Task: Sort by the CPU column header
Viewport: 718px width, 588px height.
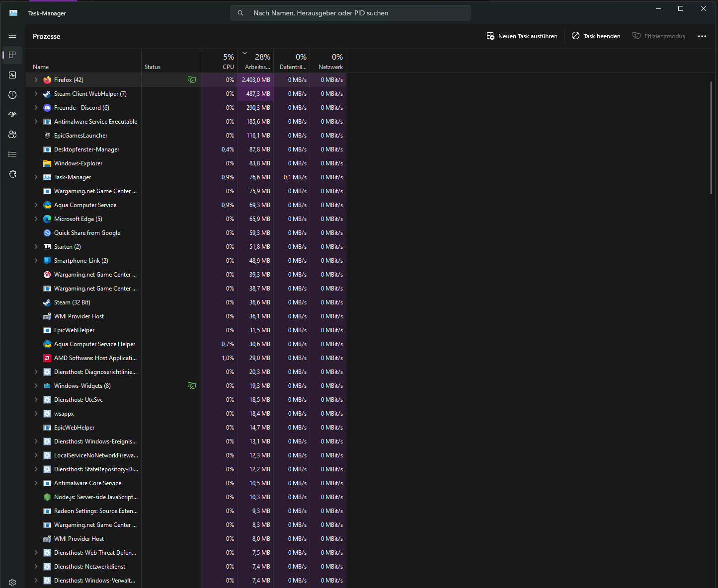Action: pos(219,61)
